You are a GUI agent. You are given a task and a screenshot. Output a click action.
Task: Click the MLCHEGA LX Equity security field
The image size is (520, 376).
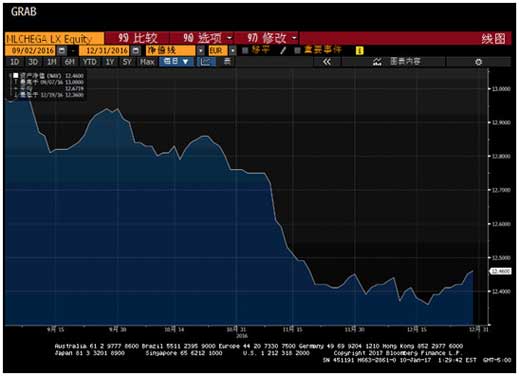pos(54,38)
